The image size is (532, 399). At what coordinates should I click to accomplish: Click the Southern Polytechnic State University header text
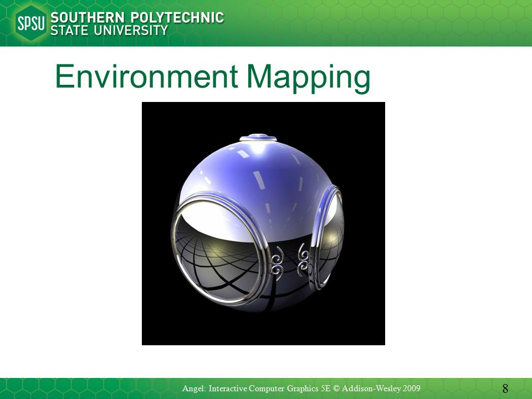(137, 23)
